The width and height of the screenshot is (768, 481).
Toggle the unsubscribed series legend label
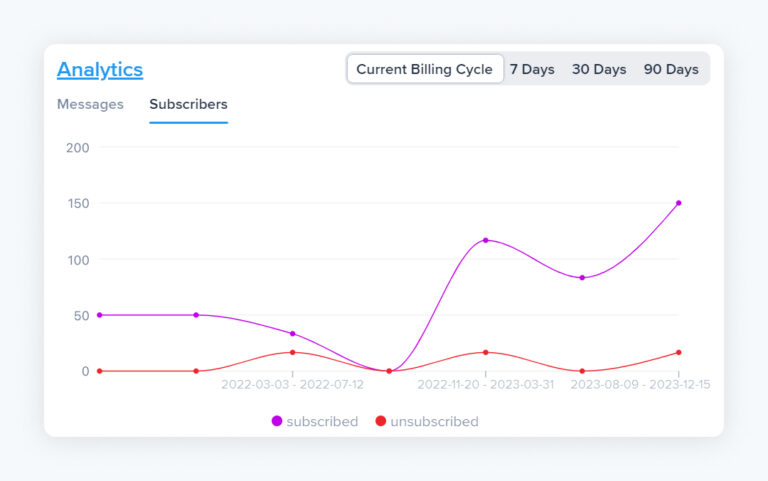(x=434, y=422)
